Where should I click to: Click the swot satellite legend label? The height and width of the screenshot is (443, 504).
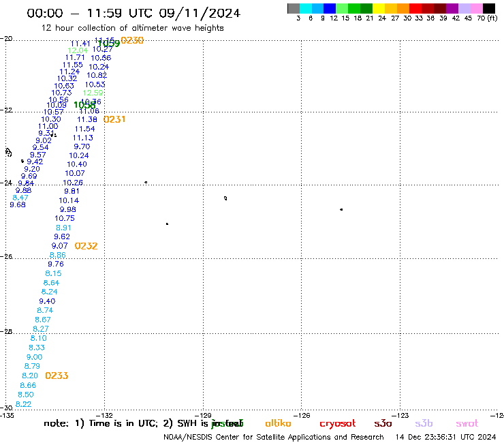point(467,423)
